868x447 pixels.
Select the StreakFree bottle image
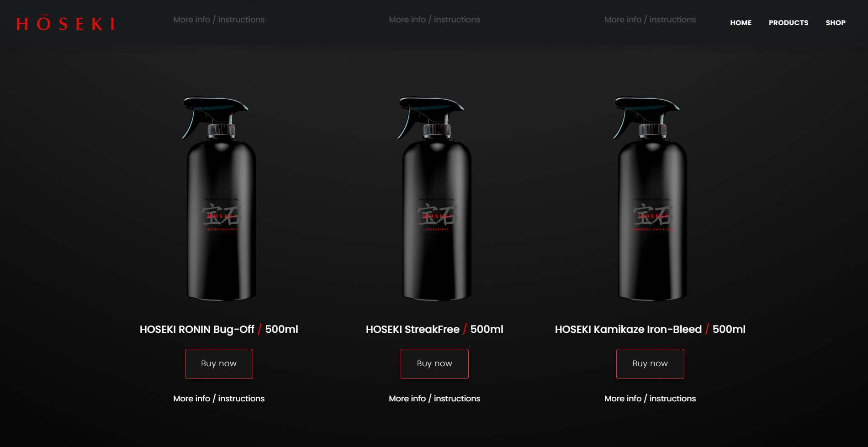434,199
